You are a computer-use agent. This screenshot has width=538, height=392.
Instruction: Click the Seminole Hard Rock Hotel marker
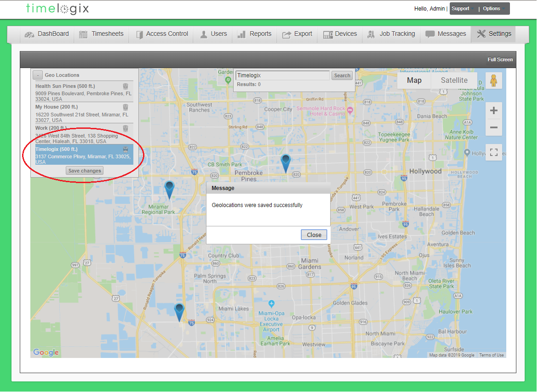pos(350,110)
